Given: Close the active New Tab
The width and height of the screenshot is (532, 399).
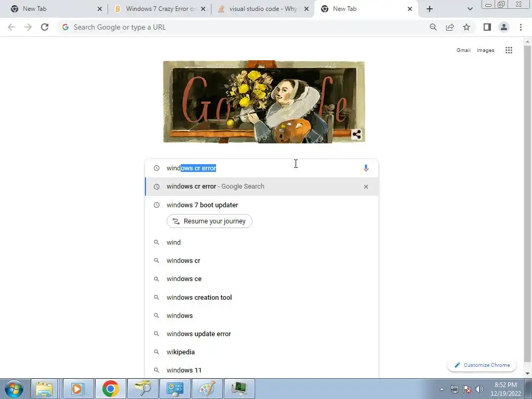Looking at the screenshot, I should coord(410,9).
